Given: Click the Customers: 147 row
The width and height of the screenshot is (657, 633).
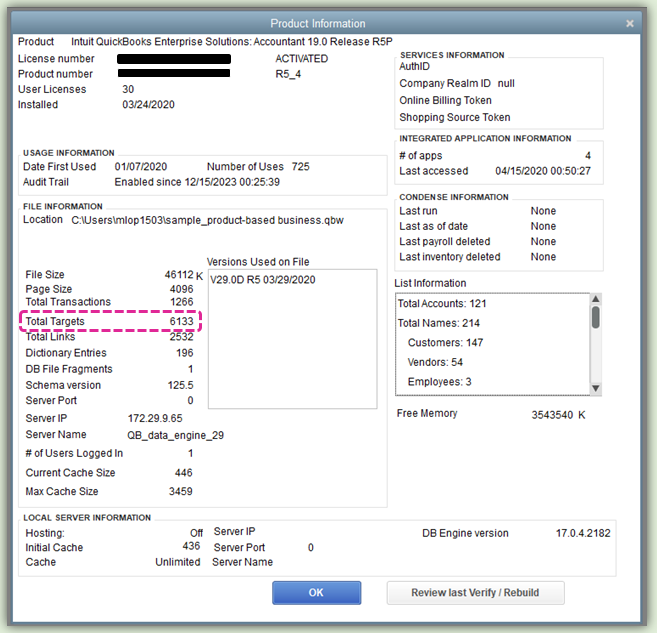Looking at the screenshot, I should pyautogui.click(x=445, y=343).
